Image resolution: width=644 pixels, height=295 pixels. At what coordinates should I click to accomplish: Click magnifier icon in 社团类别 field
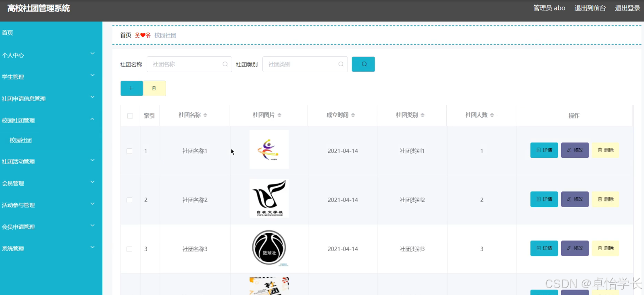click(341, 64)
